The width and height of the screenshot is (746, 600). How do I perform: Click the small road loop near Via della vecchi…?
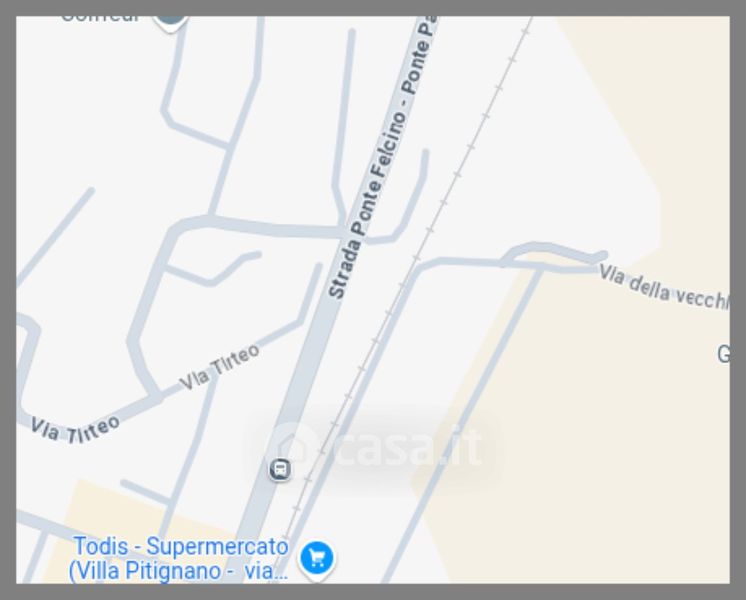click(554, 257)
